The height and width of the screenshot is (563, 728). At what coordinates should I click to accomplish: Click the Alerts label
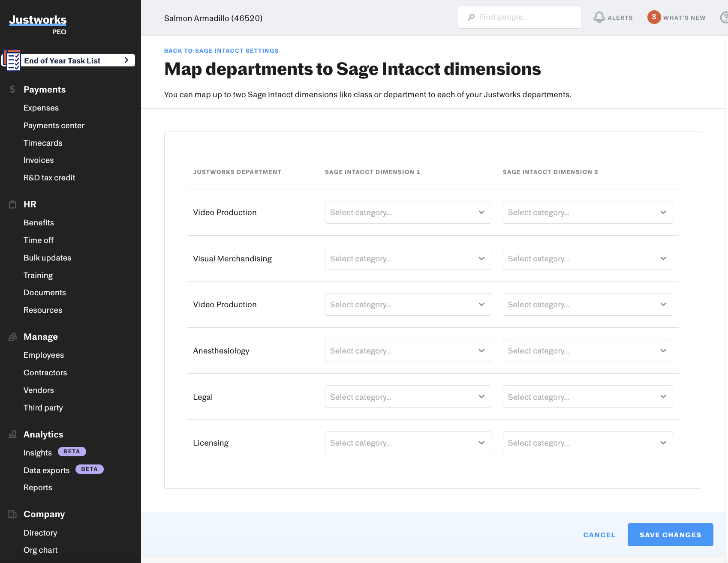[620, 18]
